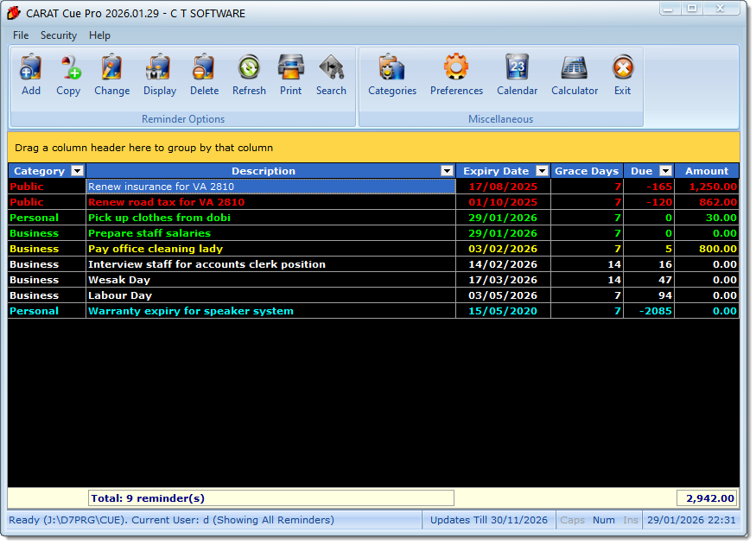Screen dimensions: 756x545
Task: Open the Security menu
Action: 59,35
